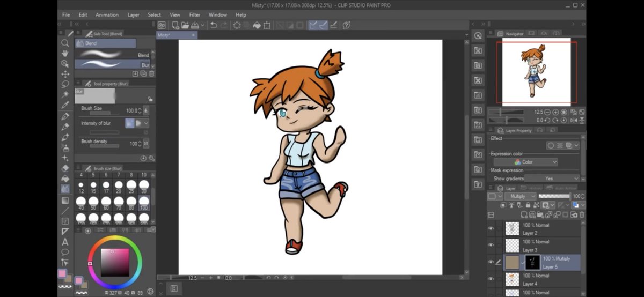This screenshot has height=297, width=644.
Task: Hide Layer 5 using its eye icon
Action: (491, 262)
